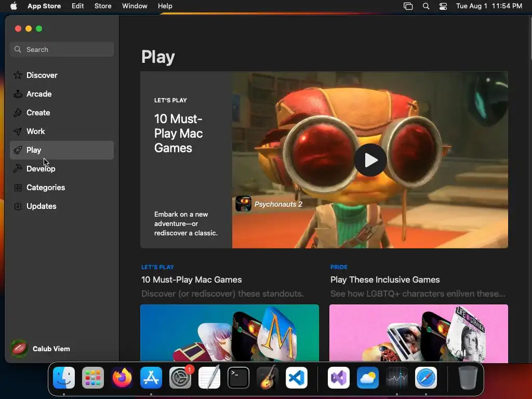Open the App Store menu
Viewport: 532px width, 399px height.
pyautogui.click(x=44, y=6)
